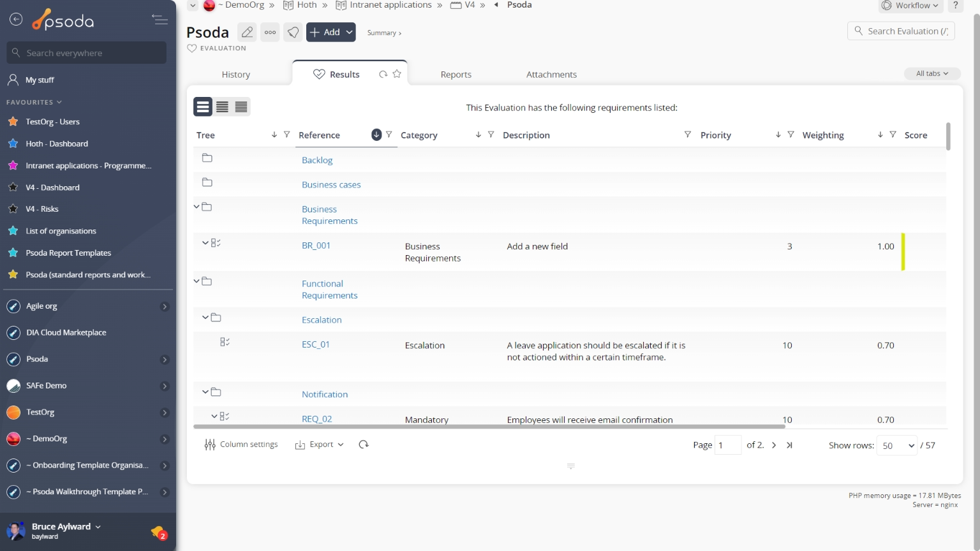This screenshot has width=980, height=551.
Task: Switch to the Results tab
Action: coord(345,75)
